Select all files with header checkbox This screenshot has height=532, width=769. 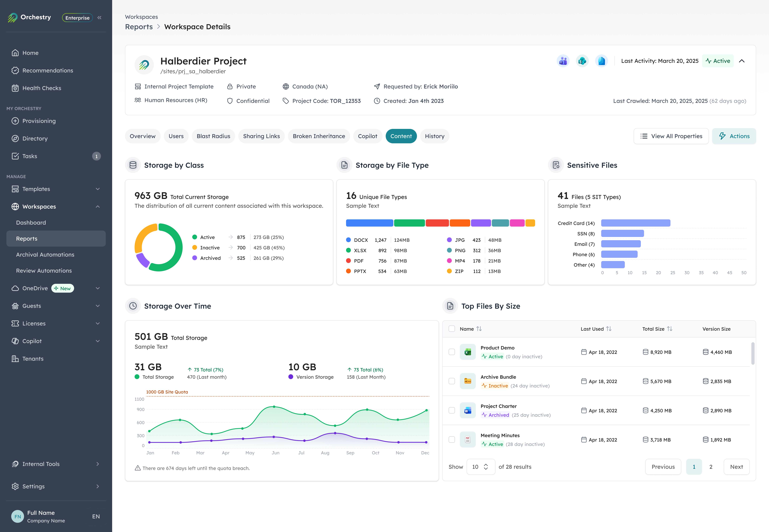click(452, 329)
